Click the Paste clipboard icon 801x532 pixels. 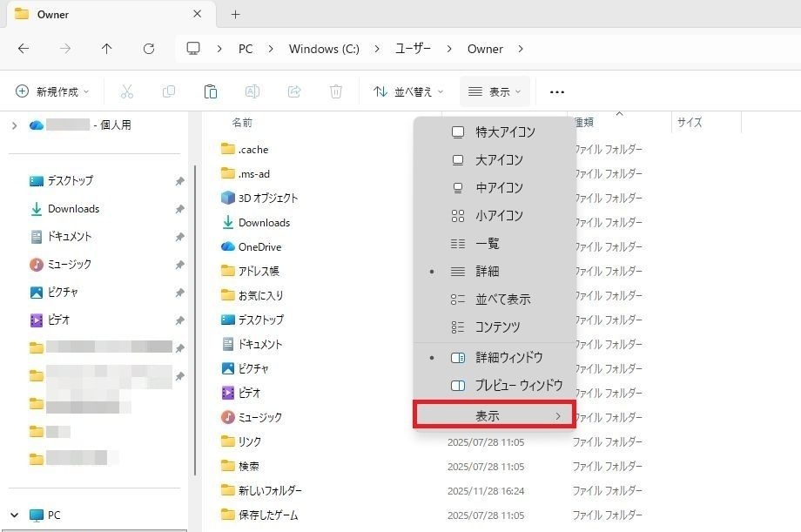click(210, 91)
